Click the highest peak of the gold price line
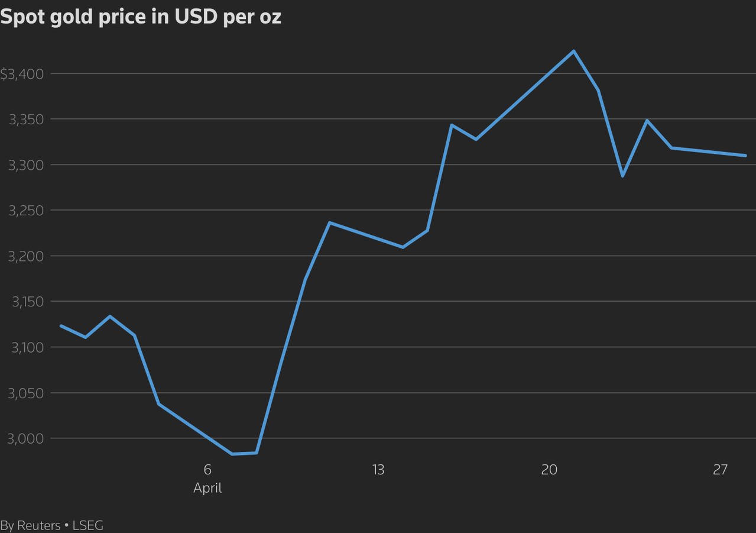756x533 pixels. [x=573, y=51]
